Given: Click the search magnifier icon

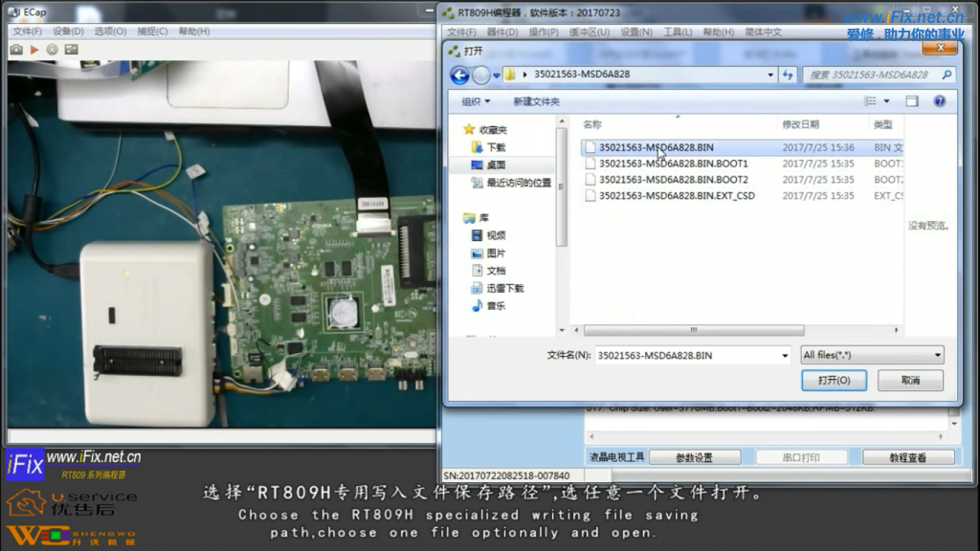Looking at the screenshot, I should click(x=947, y=75).
